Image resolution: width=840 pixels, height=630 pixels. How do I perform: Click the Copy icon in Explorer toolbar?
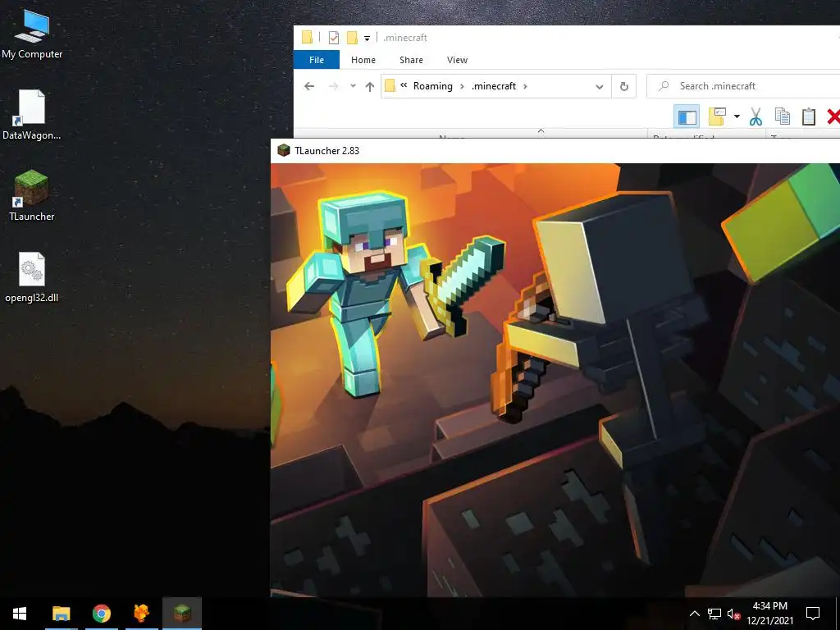pos(782,116)
